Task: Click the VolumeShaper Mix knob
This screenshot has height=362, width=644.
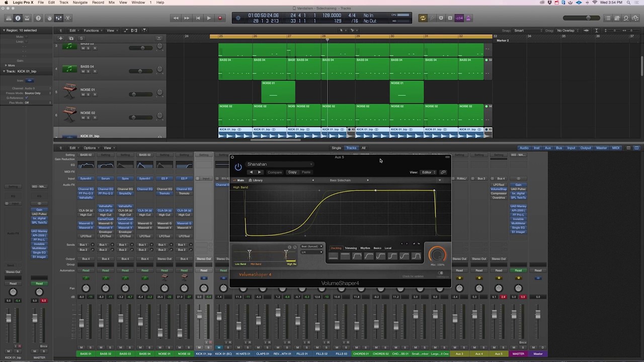Action: pyautogui.click(x=437, y=254)
